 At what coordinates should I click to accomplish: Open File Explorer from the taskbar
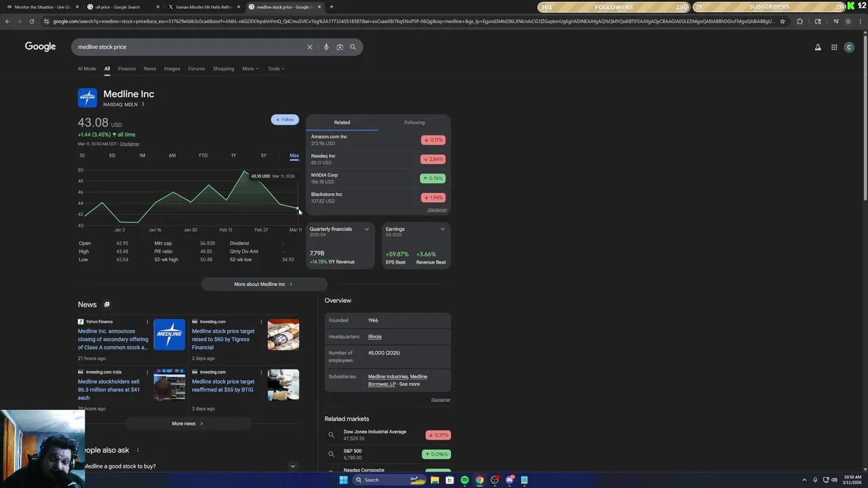(x=435, y=480)
